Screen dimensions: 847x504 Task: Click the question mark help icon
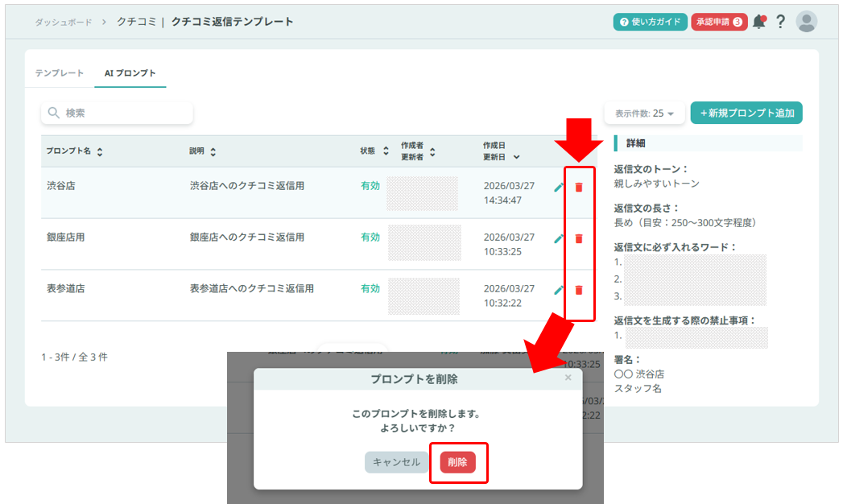tap(780, 22)
